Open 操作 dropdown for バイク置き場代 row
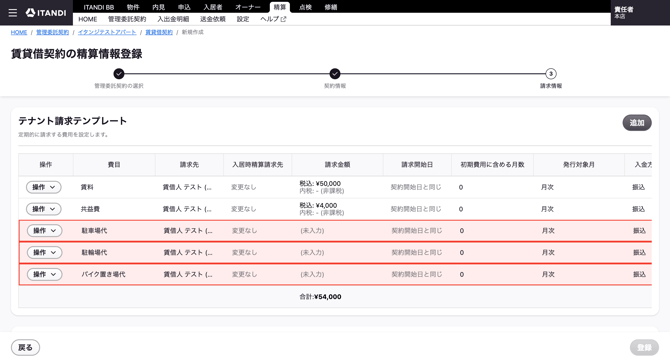The height and width of the screenshot is (363, 670). (x=44, y=274)
